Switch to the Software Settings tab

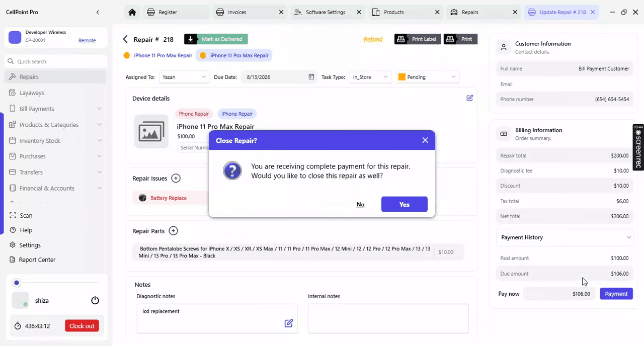click(328, 12)
